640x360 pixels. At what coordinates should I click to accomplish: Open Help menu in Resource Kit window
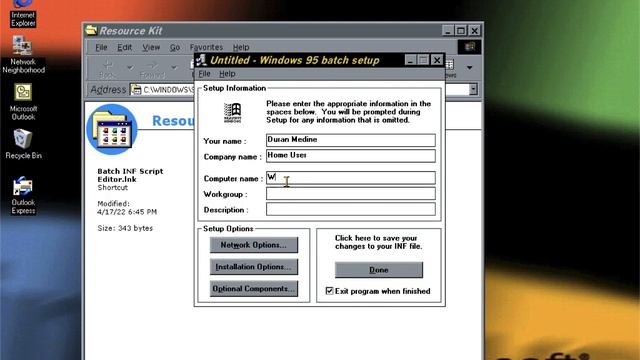tap(241, 47)
